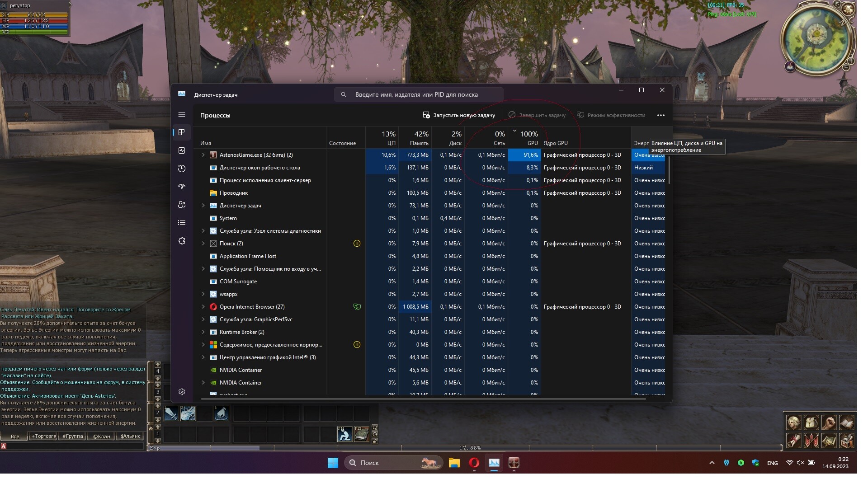Zoom out the game minimap with minus
The height and width of the screenshot is (488, 868).
click(846, 67)
